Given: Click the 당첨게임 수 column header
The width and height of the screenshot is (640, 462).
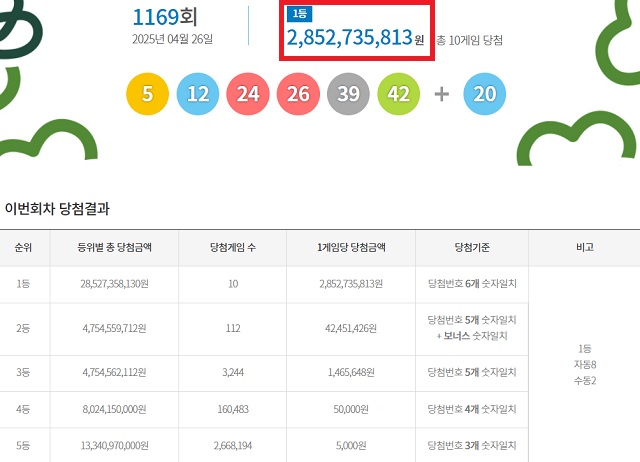Looking at the screenshot, I should pyautogui.click(x=232, y=247).
